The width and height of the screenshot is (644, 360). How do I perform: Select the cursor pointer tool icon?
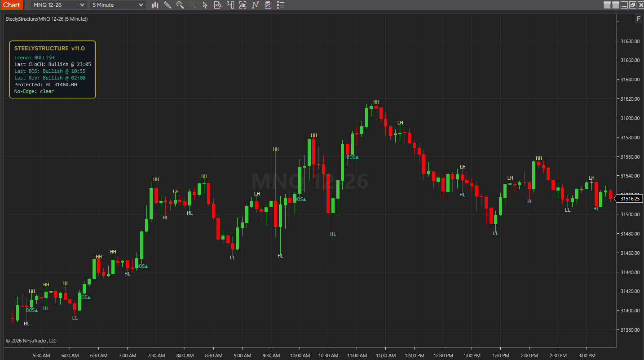(x=205, y=5)
